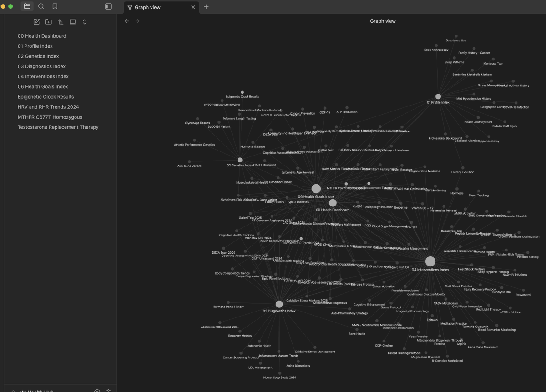The width and height of the screenshot is (546, 392).
Task: Click the Cancer Screening Protocol graph node
Action: click(241, 353)
